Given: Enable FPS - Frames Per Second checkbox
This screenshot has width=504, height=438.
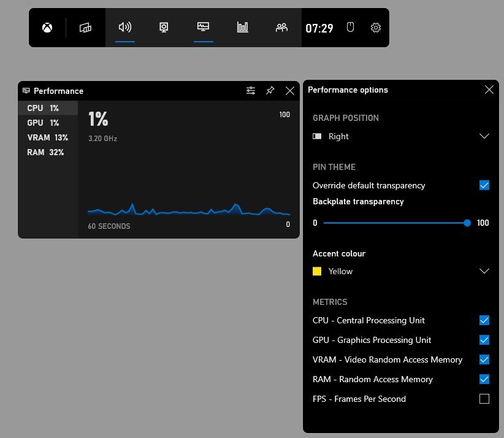Looking at the screenshot, I should pyautogui.click(x=484, y=399).
